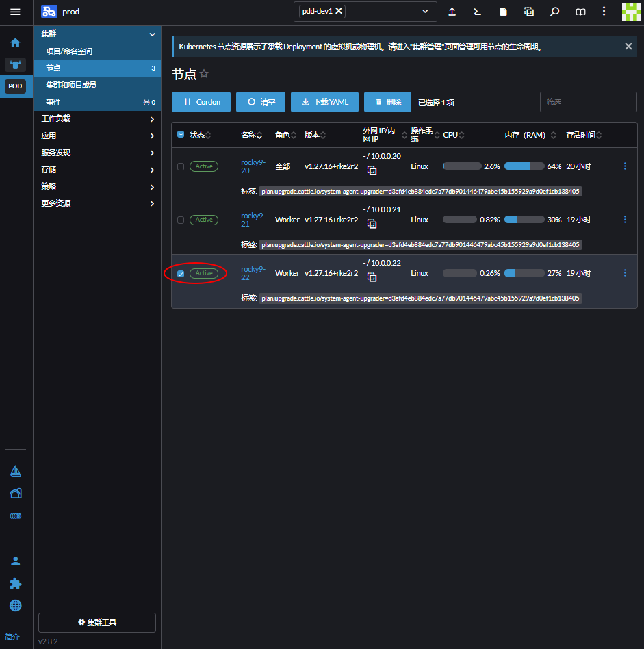Expand the 服务发现 section

click(97, 153)
